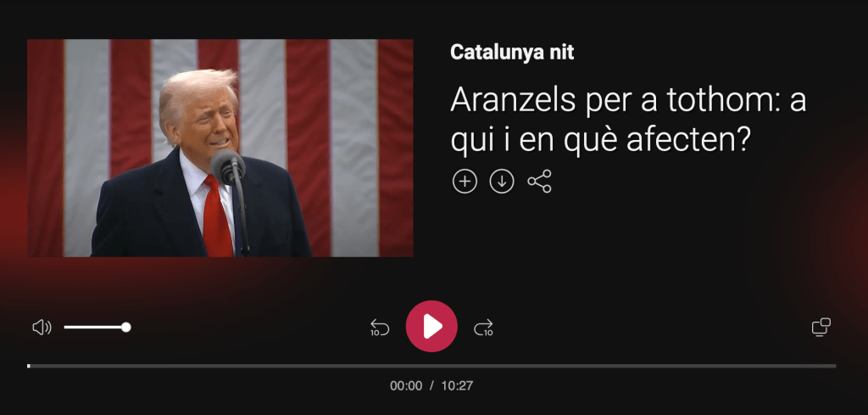The height and width of the screenshot is (415, 868).
Task: Add episode to list with plus icon
Action: click(465, 181)
